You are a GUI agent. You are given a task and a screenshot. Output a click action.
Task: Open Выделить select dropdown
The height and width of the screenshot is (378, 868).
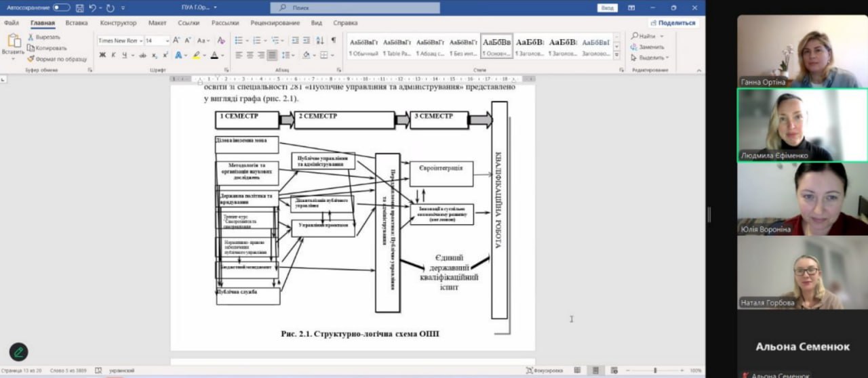[649, 58]
